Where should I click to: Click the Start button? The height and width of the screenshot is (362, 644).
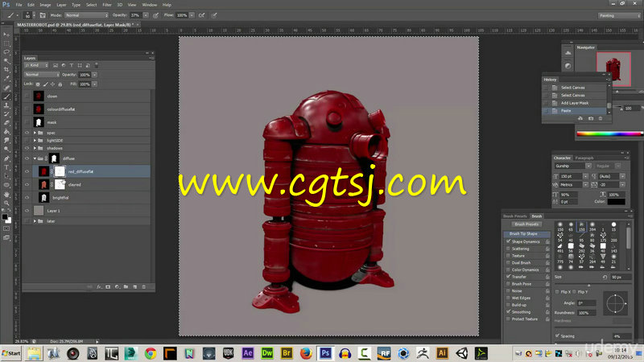(x=11, y=353)
